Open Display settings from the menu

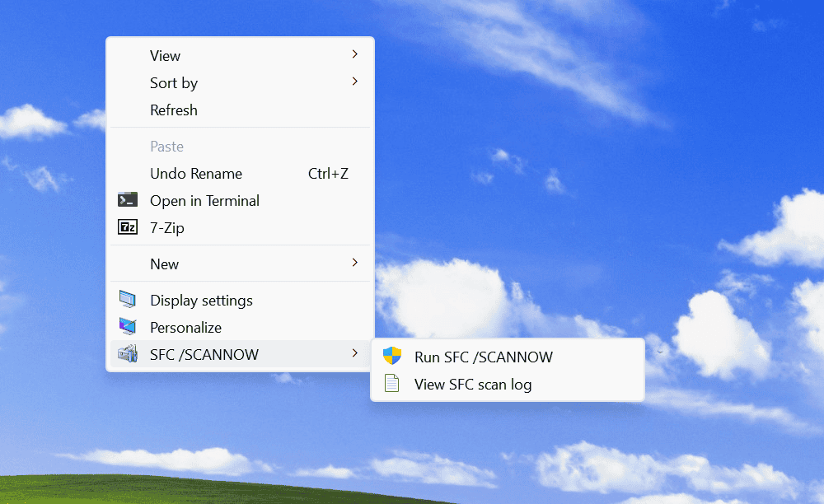pos(240,300)
